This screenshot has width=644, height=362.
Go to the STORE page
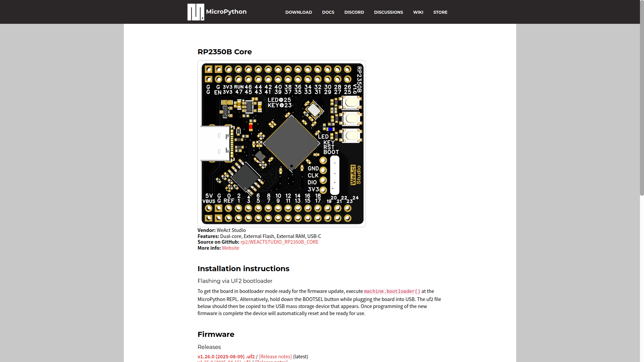click(440, 12)
